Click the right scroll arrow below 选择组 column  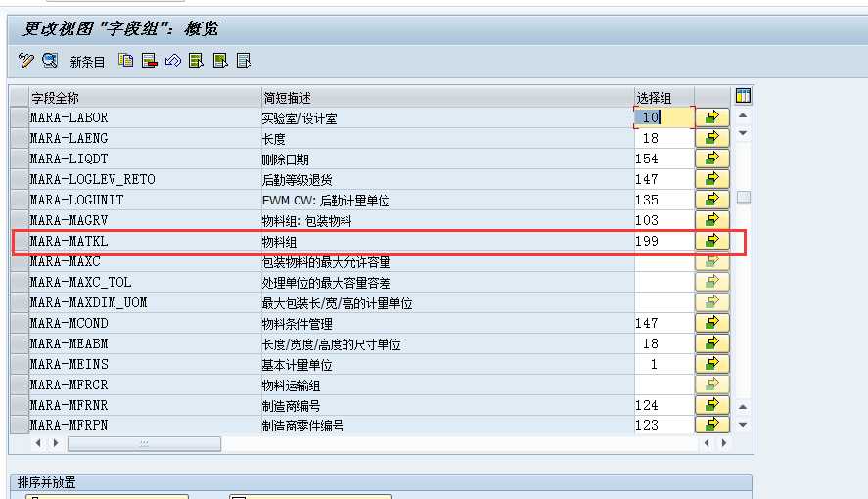click(723, 442)
